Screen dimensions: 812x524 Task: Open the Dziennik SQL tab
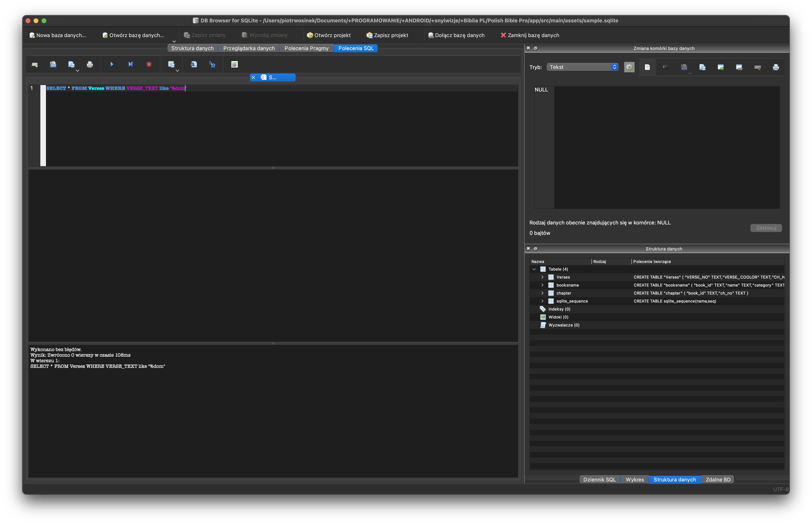click(x=600, y=479)
